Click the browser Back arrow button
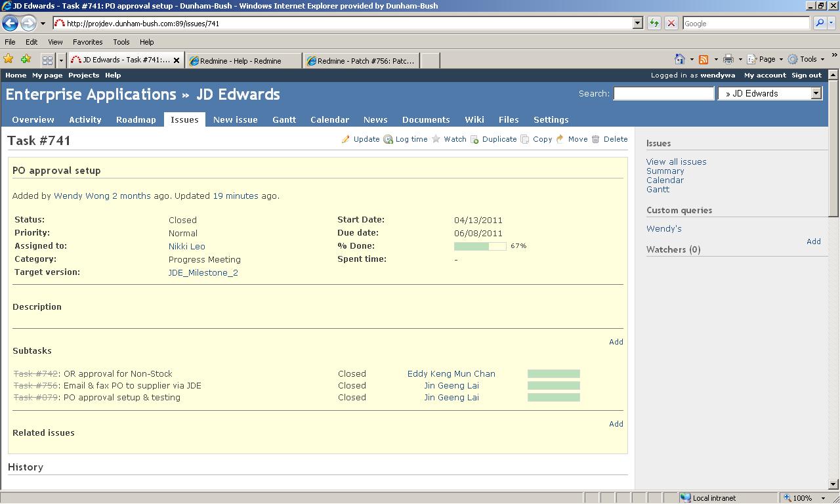 [10, 23]
